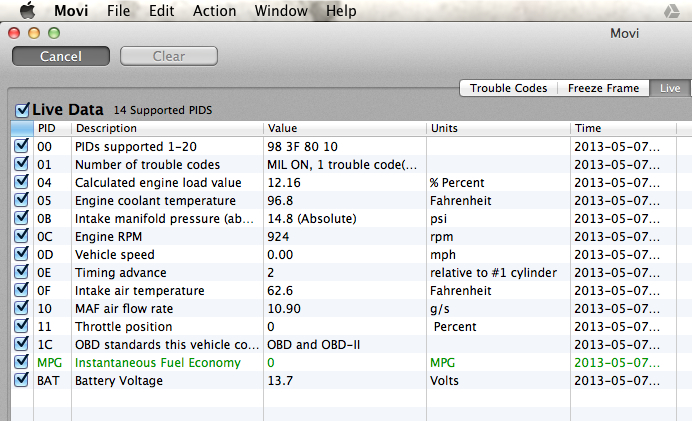692x421 pixels.
Task: Open the Window menu
Action: (x=281, y=11)
